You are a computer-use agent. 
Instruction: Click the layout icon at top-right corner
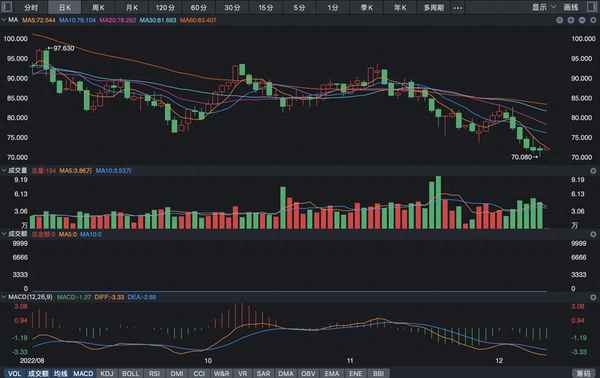click(x=592, y=7)
